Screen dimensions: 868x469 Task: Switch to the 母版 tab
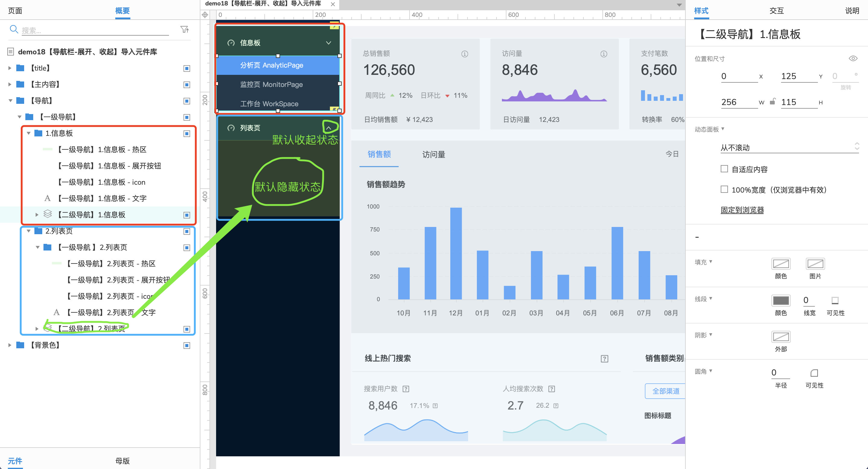point(122,461)
